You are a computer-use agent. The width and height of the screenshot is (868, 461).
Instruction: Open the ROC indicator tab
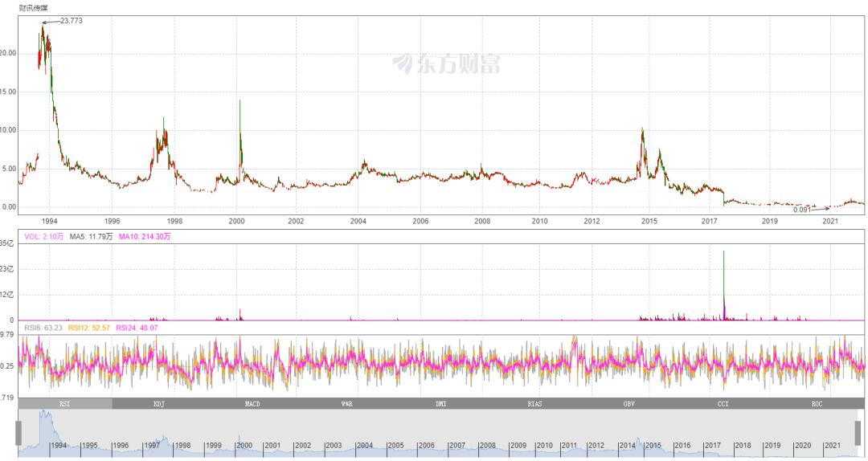click(x=817, y=404)
